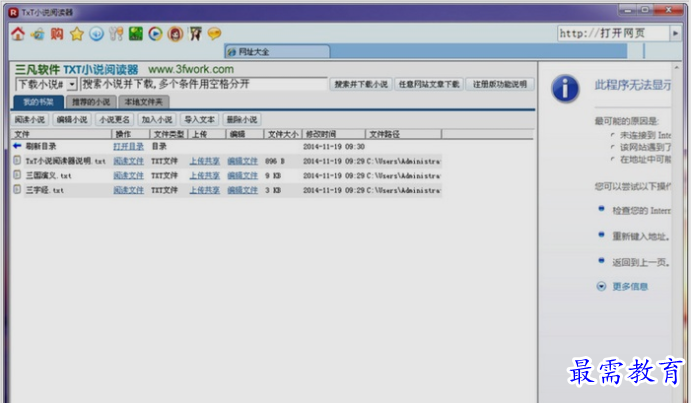Click the red-haired girl avatar icon
The width and height of the screenshot is (691, 403).
tap(175, 34)
